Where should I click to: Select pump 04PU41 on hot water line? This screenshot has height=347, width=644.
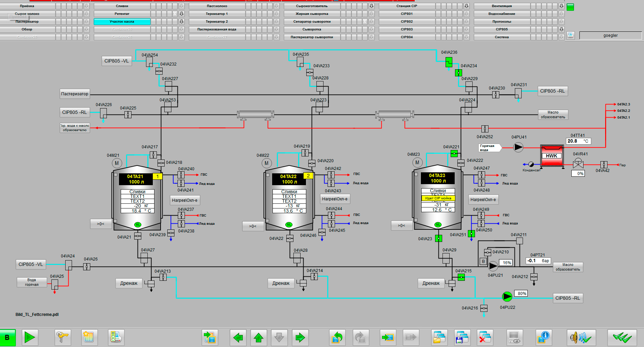pos(518,147)
